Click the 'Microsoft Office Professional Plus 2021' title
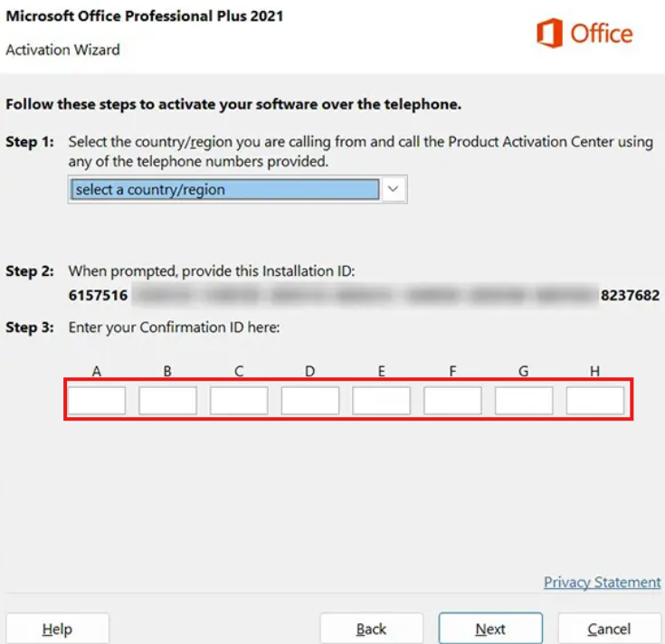 (x=145, y=15)
